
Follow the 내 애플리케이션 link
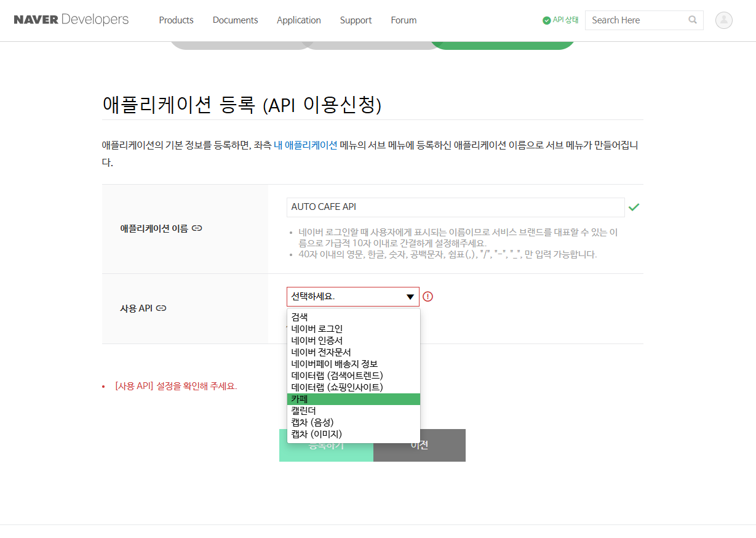[305, 145]
